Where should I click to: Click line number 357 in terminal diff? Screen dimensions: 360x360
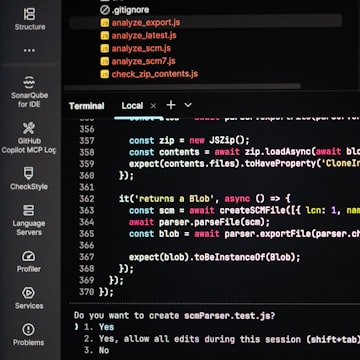pos(87,140)
